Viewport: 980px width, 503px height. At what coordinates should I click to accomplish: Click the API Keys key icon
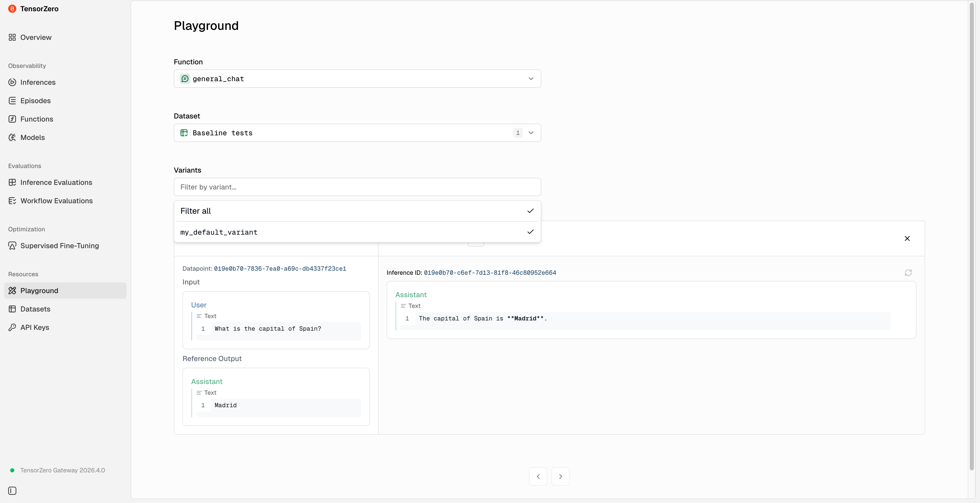pyautogui.click(x=12, y=328)
